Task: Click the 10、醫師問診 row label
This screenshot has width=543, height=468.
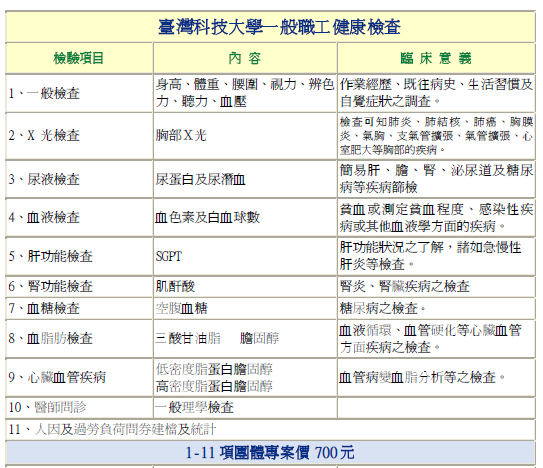Action: pyautogui.click(x=47, y=407)
